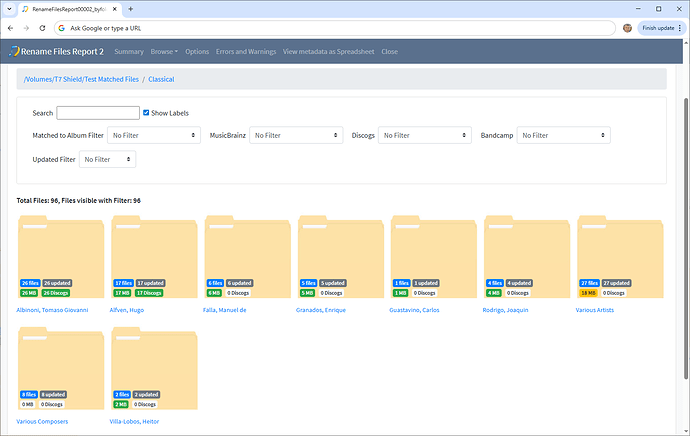Screen dimensions: 690x436
Task: Open the MusicBrainz filter dropdown
Action: 297,135
